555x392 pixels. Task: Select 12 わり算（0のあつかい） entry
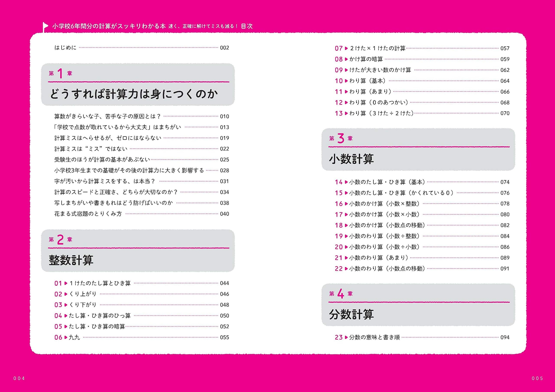coord(422,102)
